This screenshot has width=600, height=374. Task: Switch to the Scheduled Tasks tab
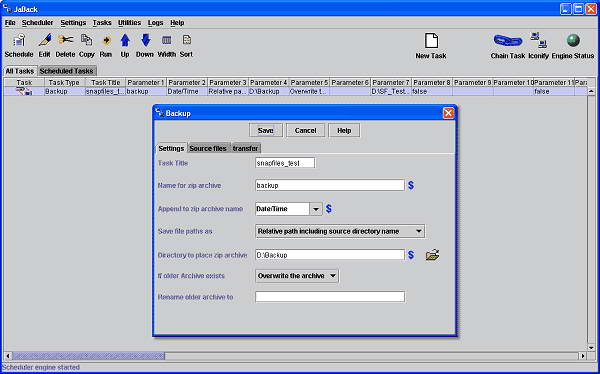pos(67,71)
